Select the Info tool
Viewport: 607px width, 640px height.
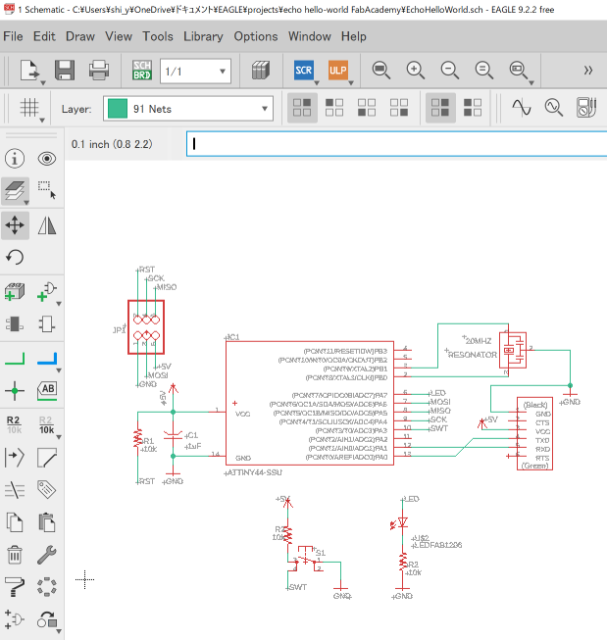click(x=15, y=158)
